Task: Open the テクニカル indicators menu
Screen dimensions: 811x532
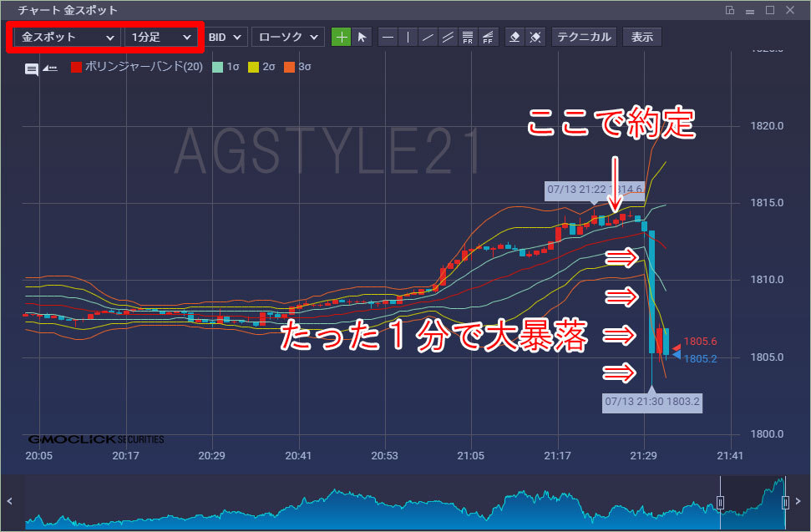Action: 585,37
